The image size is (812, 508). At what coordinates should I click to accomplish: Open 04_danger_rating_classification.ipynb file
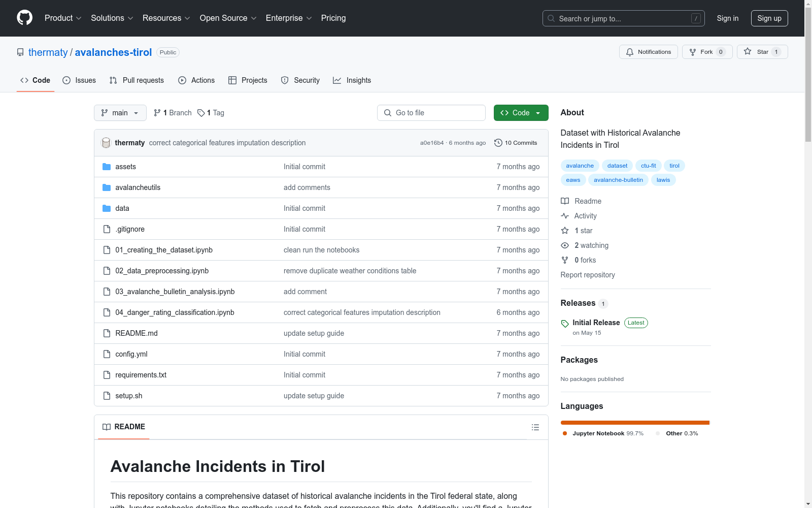[175, 312]
